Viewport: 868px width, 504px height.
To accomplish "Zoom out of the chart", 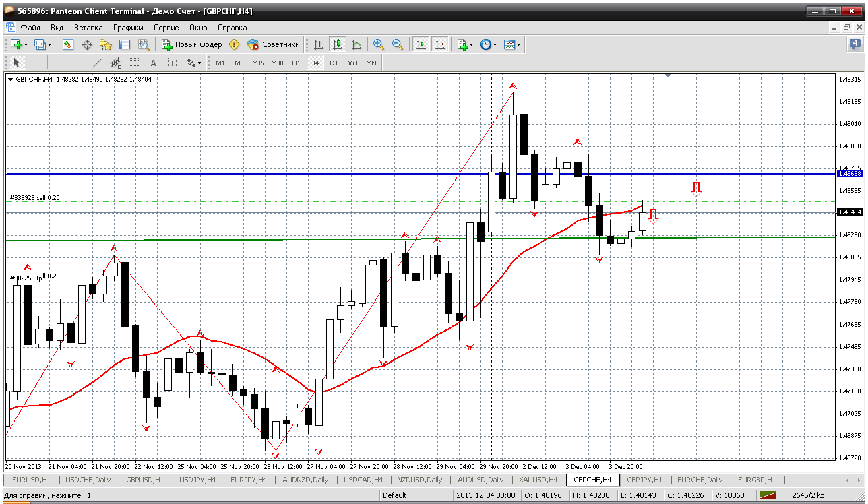I will coord(398,44).
